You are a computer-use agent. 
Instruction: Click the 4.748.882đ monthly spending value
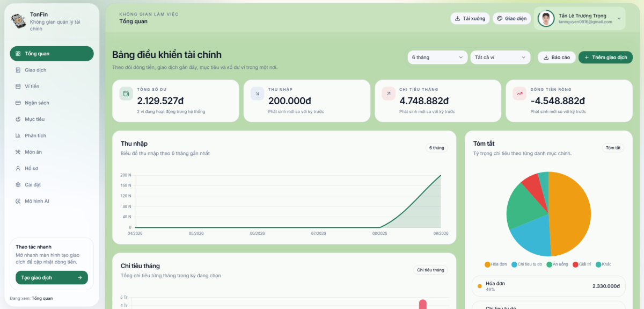424,100
